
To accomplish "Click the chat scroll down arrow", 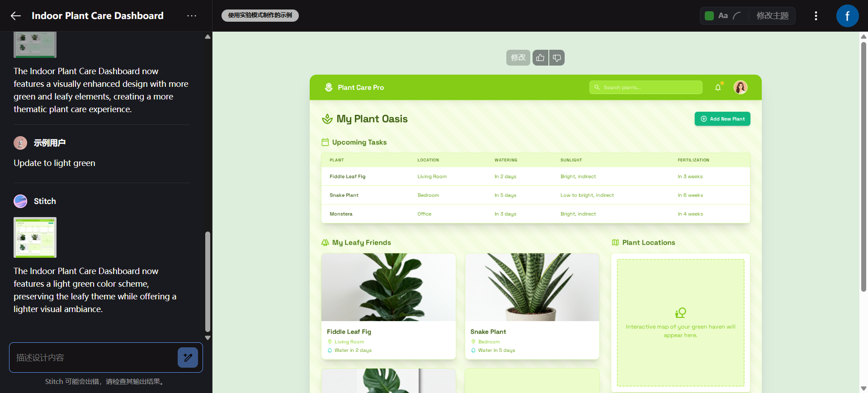I will 208,338.
